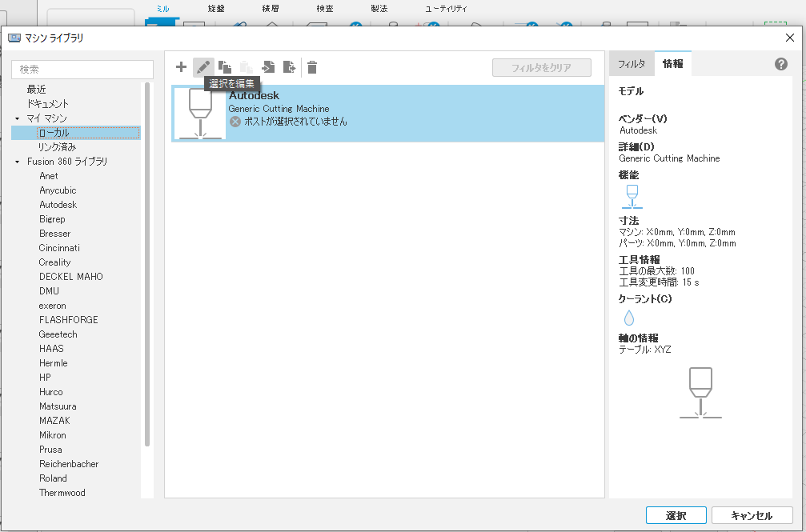This screenshot has width=806, height=532.
Task: Click the coolant droplet icon
Action: (628, 318)
